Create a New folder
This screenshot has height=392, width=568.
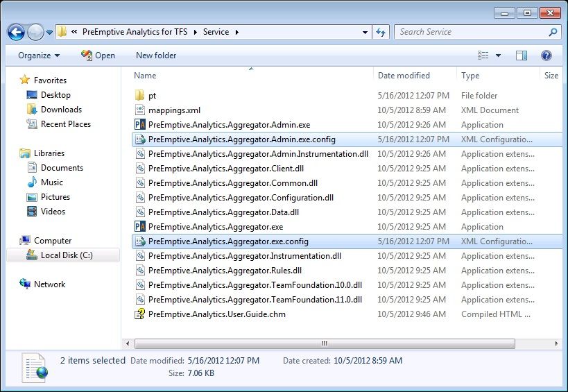point(156,56)
